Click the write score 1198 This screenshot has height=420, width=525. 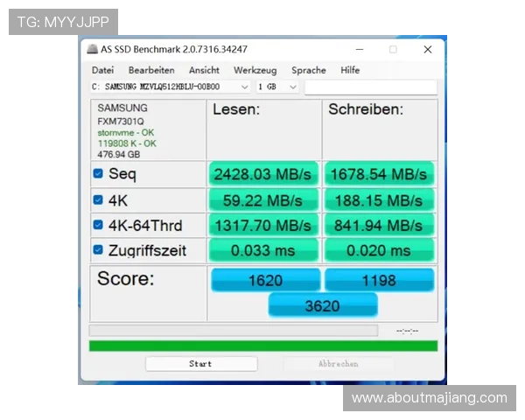379,280
